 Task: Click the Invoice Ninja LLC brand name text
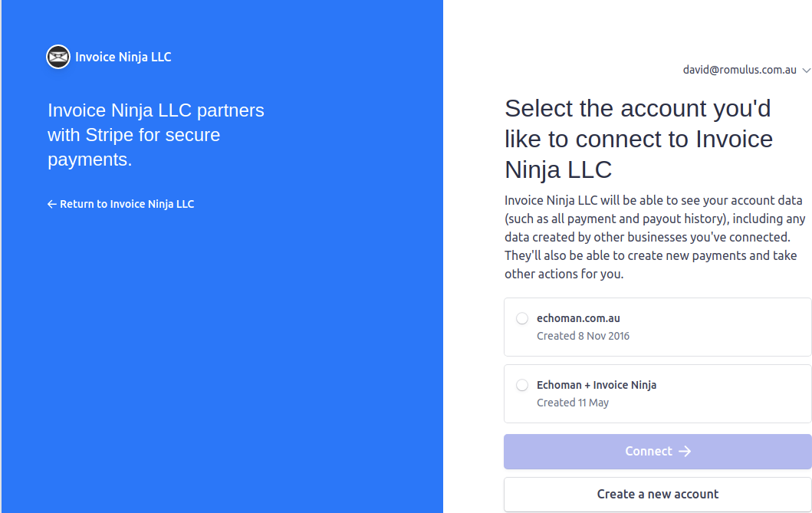123,57
